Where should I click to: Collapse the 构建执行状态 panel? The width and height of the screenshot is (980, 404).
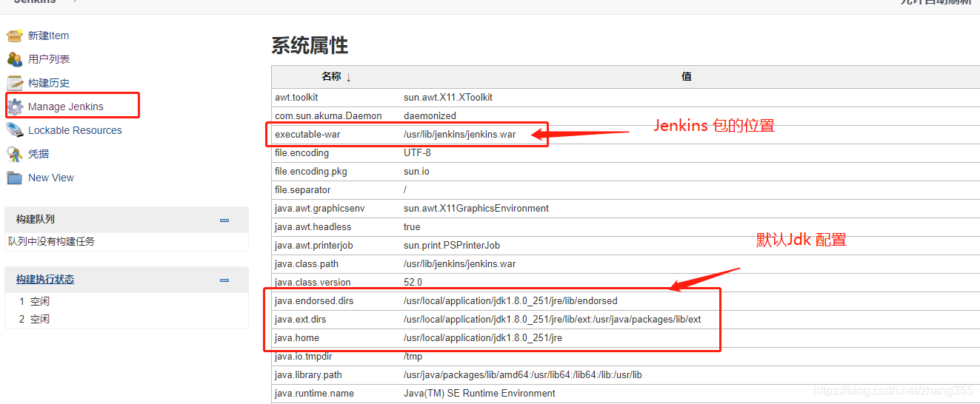coord(224,280)
